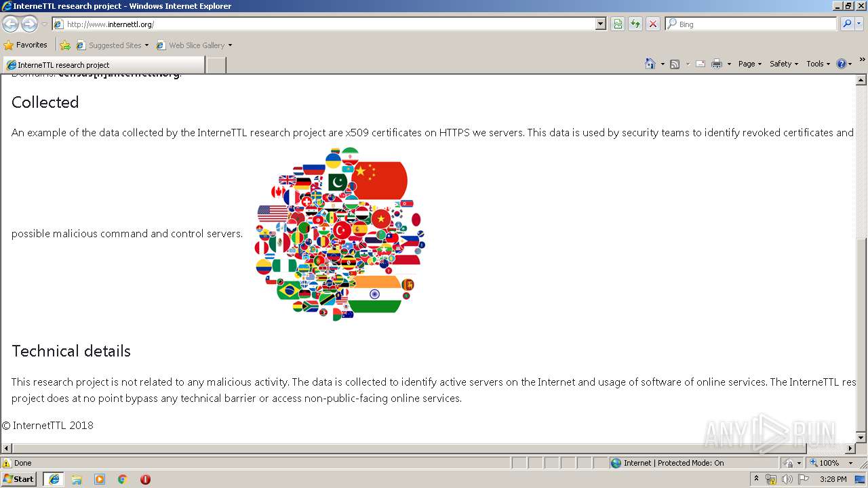Open Windows Explorer from the taskbar
This screenshot has width=868, height=488.
click(x=77, y=479)
